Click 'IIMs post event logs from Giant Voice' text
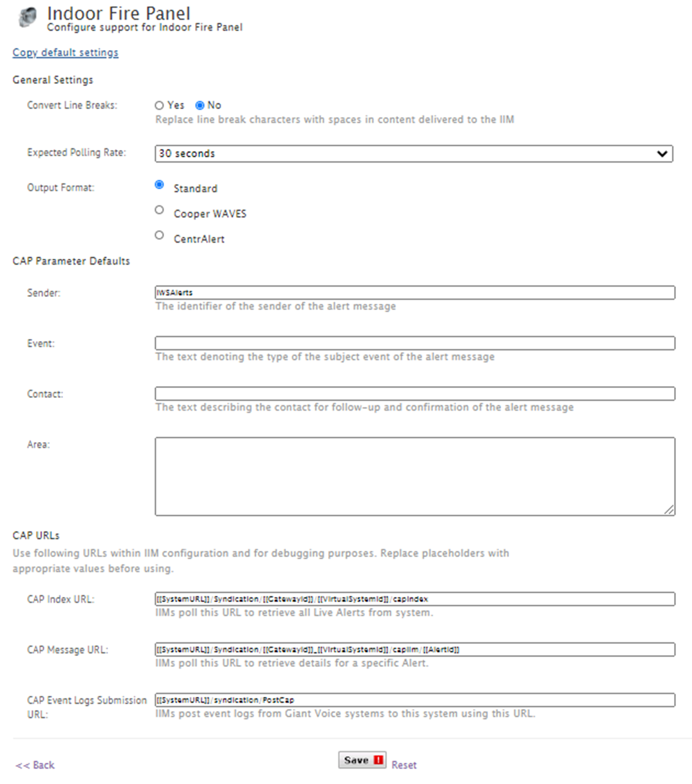Image resolution: width=692 pixels, height=784 pixels. 345,714
